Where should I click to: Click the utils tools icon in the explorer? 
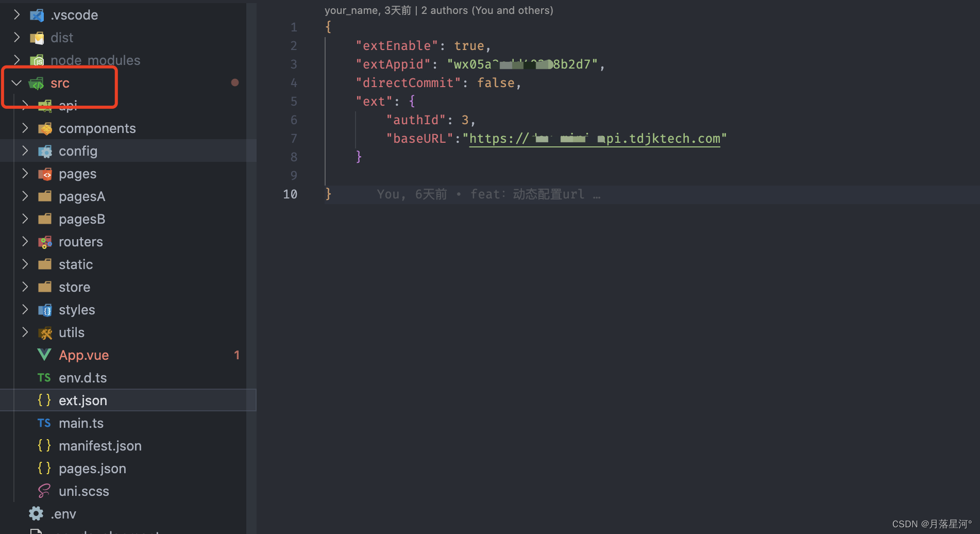[45, 332]
